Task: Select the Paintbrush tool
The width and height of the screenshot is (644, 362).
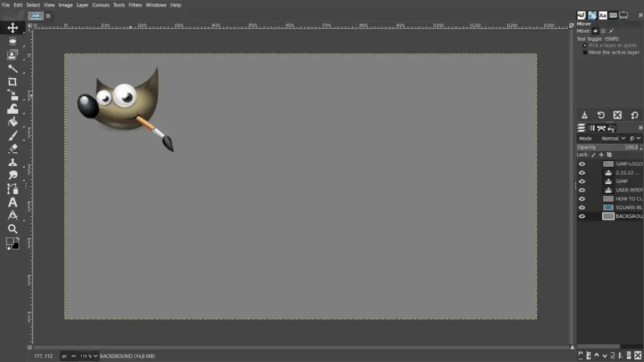Action: tap(12, 135)
